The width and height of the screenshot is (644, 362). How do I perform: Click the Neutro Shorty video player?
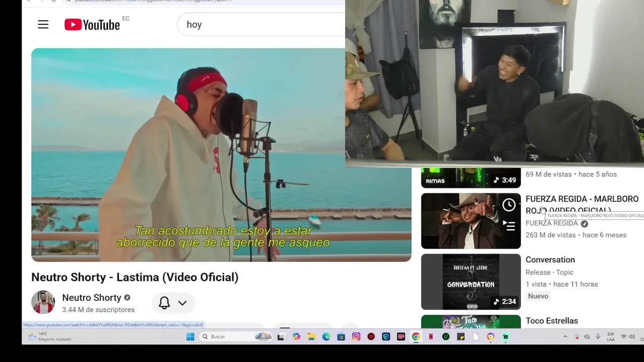pos(221,155)
